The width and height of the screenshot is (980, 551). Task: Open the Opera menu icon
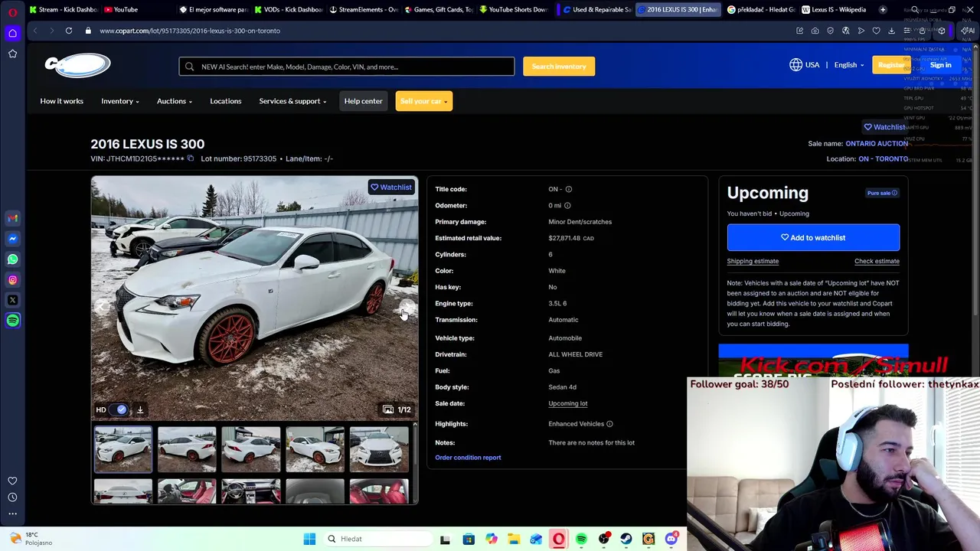[x=12, y=11]
